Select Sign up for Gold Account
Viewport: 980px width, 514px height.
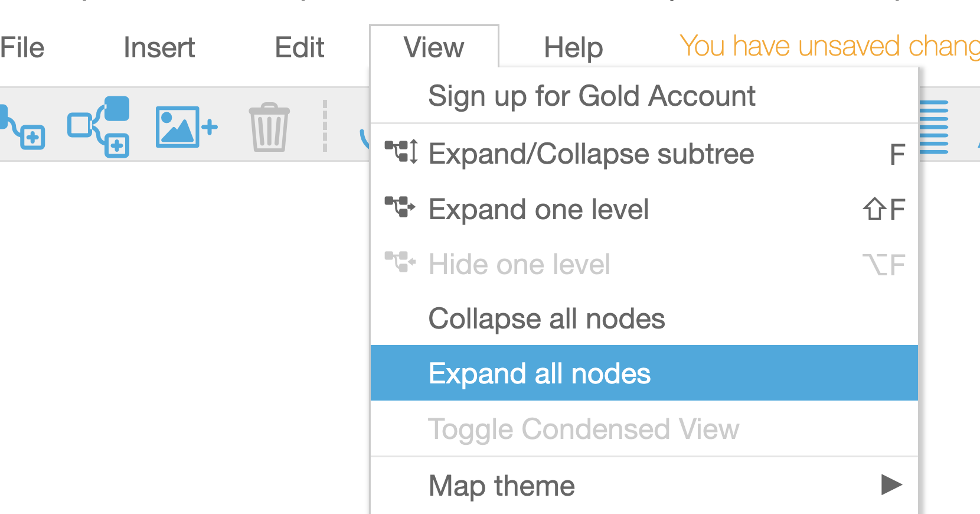(x=644, y=96)
